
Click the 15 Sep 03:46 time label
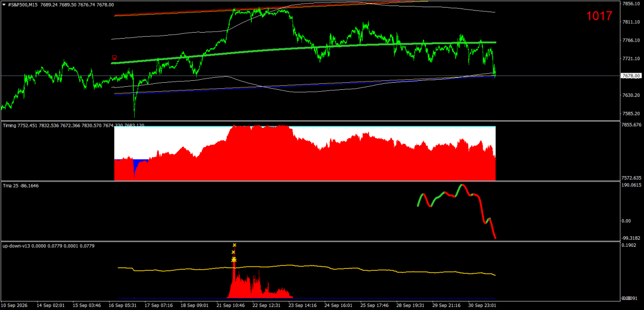[x=86, y=305]
